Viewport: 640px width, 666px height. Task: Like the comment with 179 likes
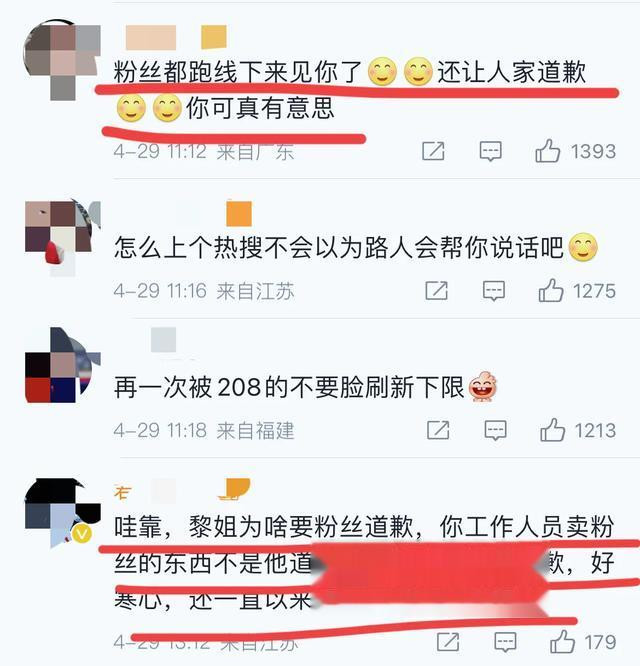click(x=563, y=642)
